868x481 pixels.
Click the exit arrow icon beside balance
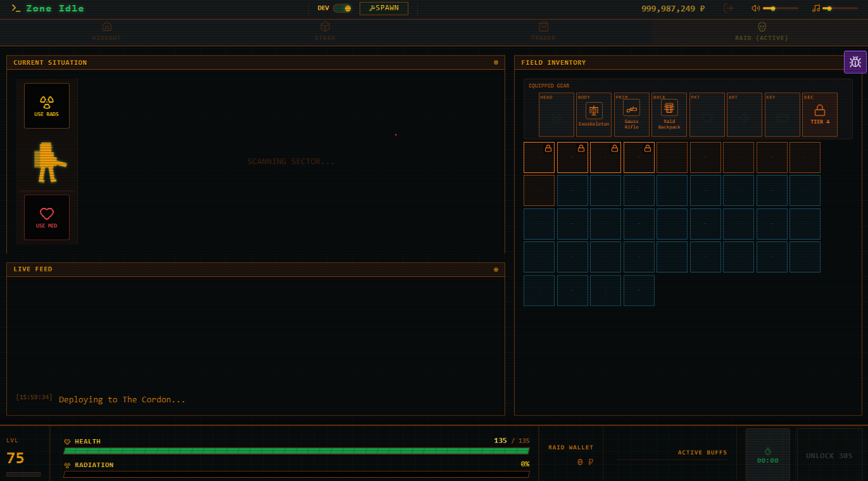pyautogui.click(x=729, y=8)
